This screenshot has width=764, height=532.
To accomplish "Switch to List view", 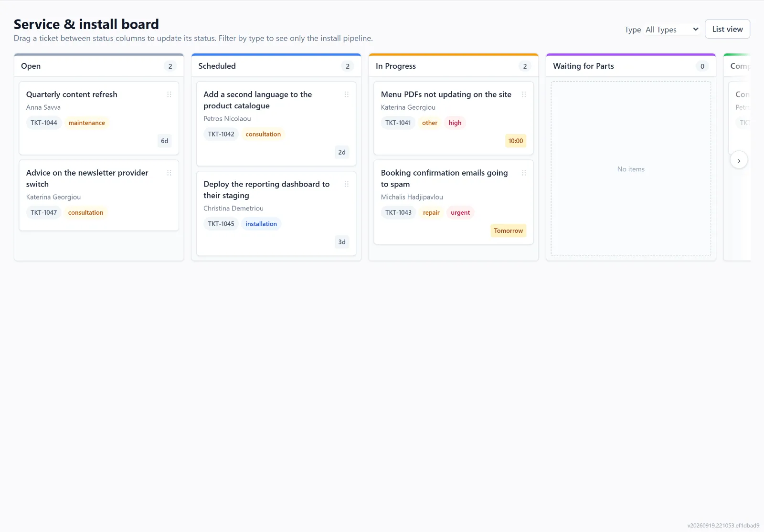I will point(727,29).
